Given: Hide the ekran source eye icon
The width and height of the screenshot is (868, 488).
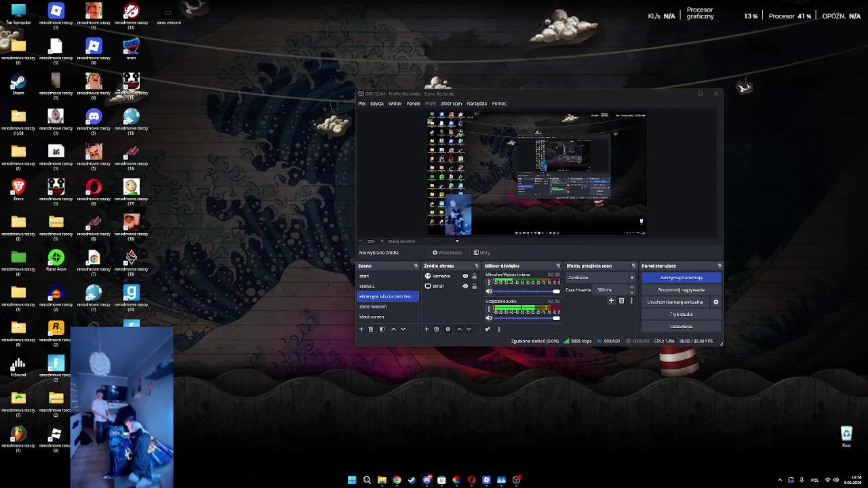Looking at the screenshot, I should pos(465,286).
